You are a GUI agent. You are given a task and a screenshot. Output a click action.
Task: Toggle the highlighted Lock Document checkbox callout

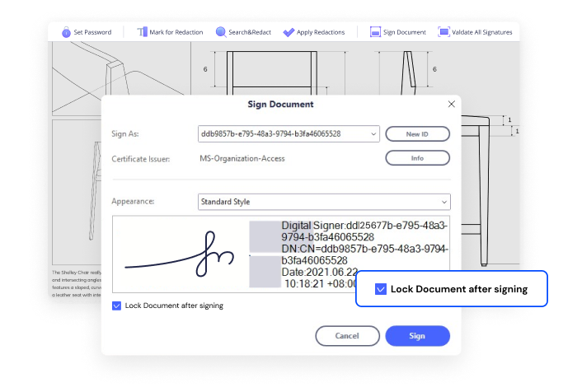point(381,289)
